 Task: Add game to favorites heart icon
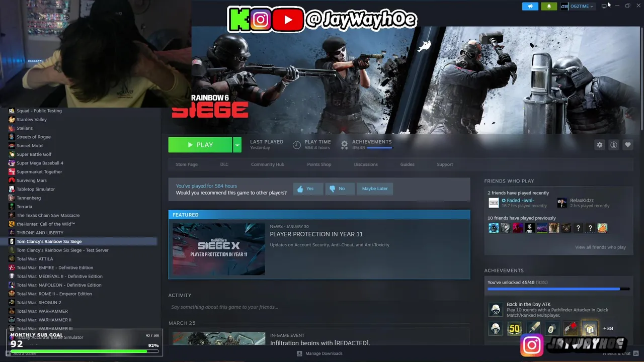627,145
